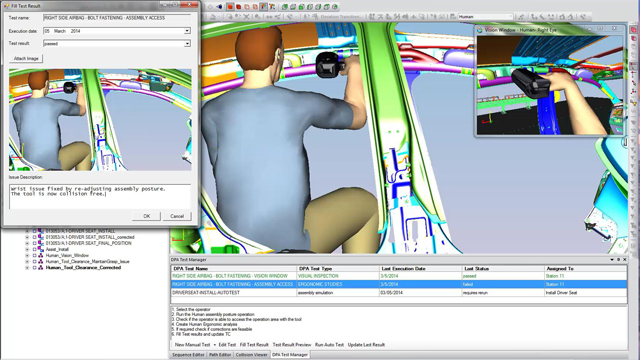Screen dimensions: 640x360
Task: Click the Human_Tool_Clearance_Corrected tree icon
Action: tap(41, 268)
